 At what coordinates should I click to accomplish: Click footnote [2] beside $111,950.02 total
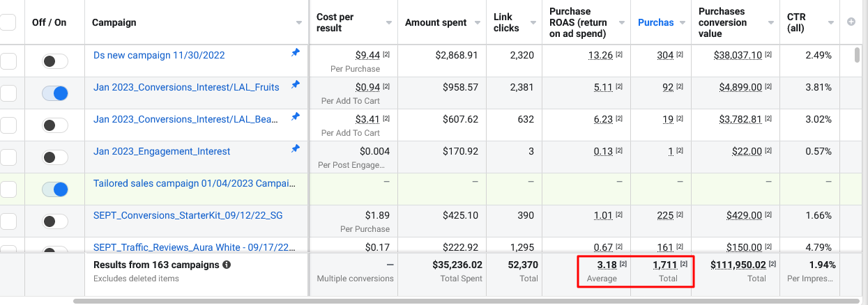point(772,265)
